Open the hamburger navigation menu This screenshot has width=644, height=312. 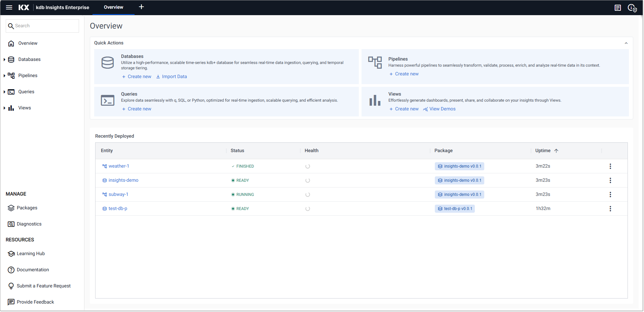coord(9,7)
